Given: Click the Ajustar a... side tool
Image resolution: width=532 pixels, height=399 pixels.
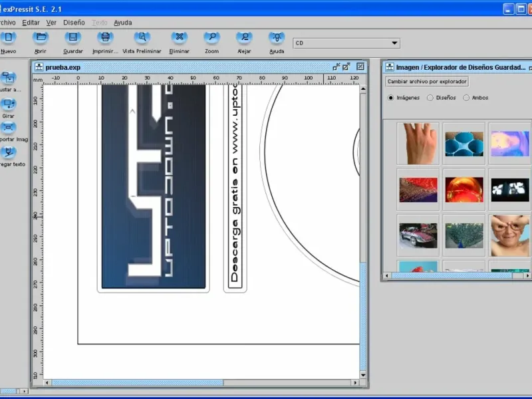Looking at the screenshot, I should tap(8, 78).
